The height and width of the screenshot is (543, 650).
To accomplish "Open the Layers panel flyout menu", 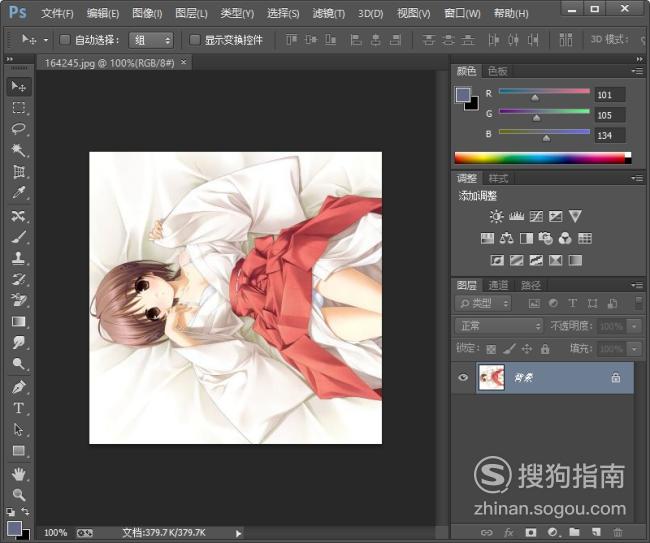I will pyautogui.click(x=637, y=285).
